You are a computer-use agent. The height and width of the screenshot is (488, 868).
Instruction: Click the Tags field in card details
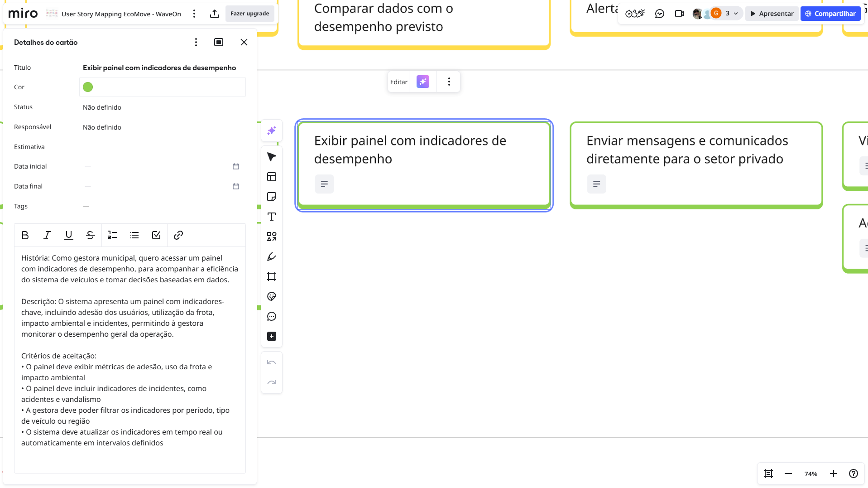tap(86, 206)
